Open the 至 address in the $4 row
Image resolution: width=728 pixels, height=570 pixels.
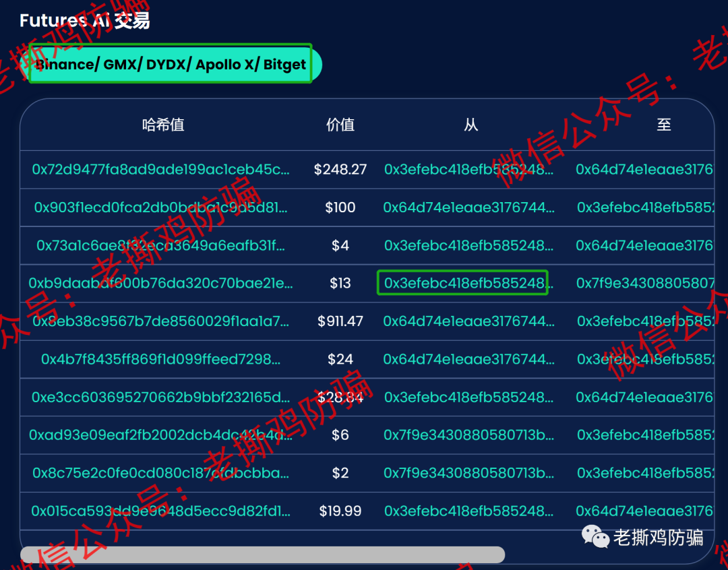click(644, 245)
